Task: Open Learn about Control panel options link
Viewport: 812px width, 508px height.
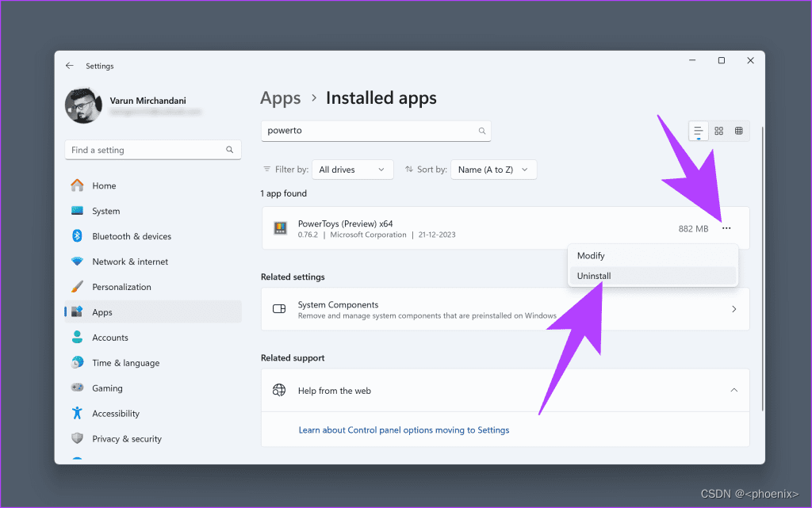Action: coord(404,430)
